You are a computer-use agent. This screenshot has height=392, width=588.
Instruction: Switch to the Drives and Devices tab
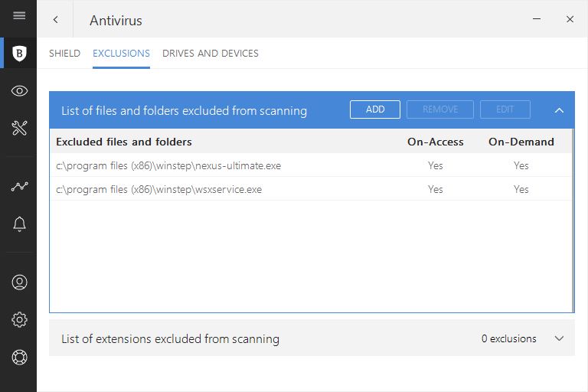pos(211,54)
